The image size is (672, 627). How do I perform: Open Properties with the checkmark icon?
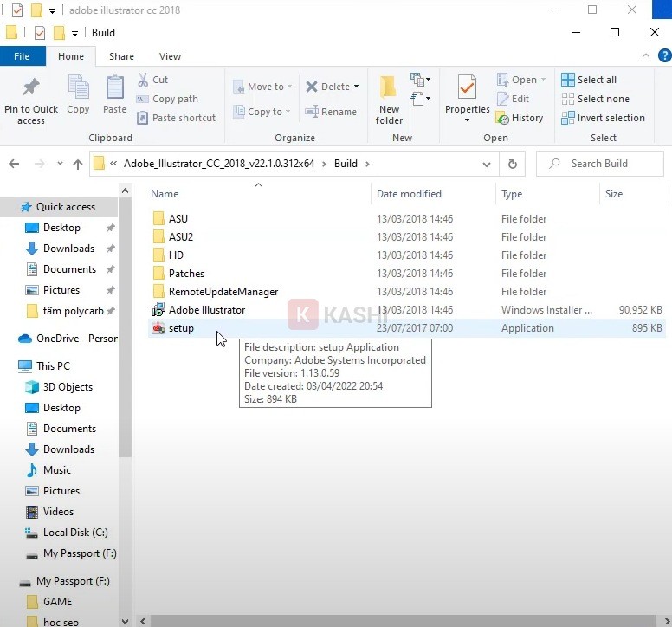click(467, 87)
